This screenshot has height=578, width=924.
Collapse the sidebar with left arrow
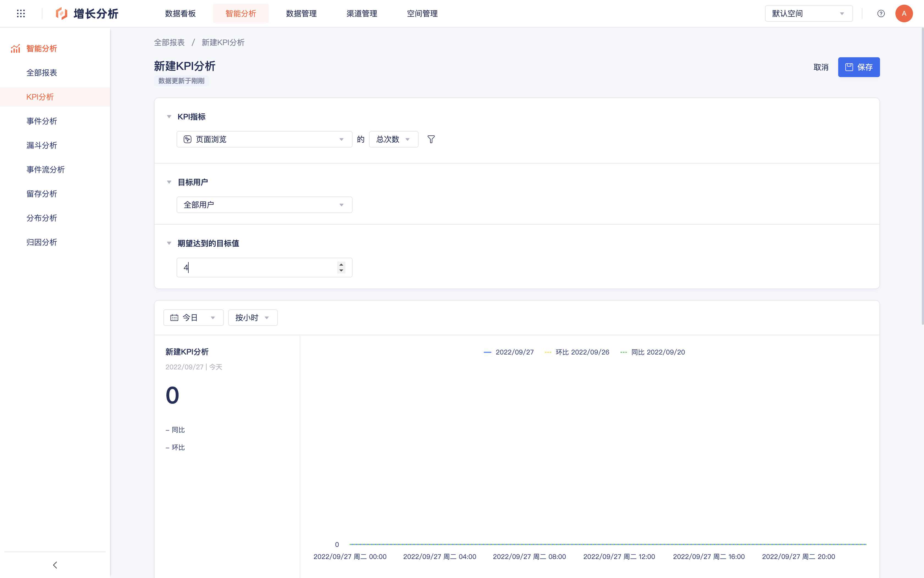(55, 565)
